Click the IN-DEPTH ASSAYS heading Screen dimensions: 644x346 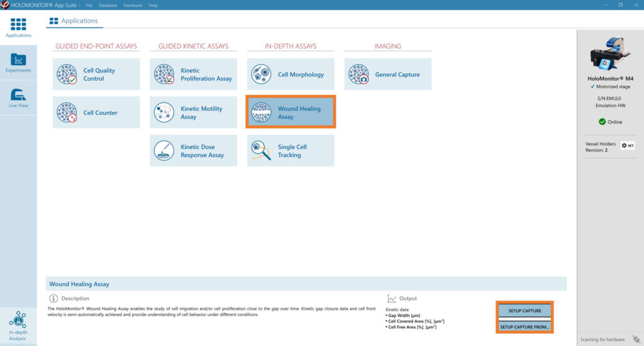pyautogui.click(x=291, y=46)
